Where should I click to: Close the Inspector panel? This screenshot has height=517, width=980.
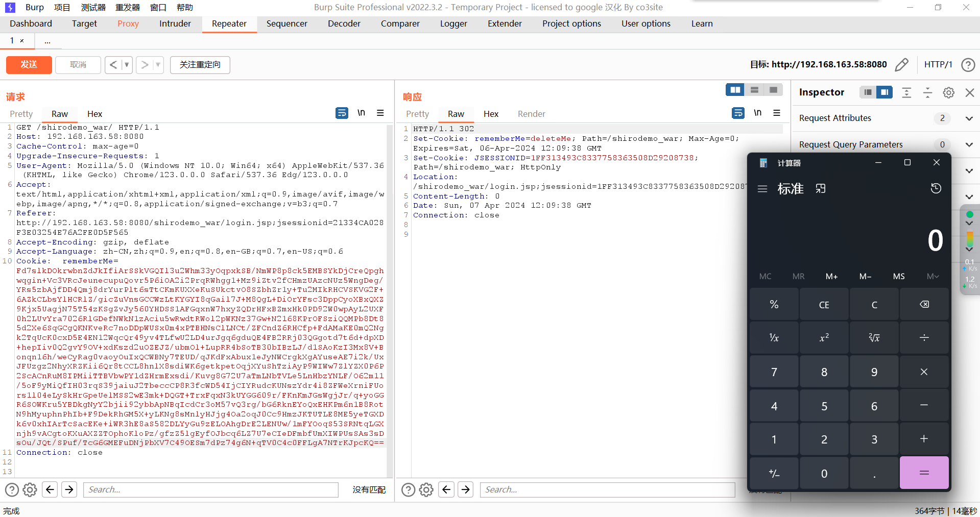coord(970,92)
